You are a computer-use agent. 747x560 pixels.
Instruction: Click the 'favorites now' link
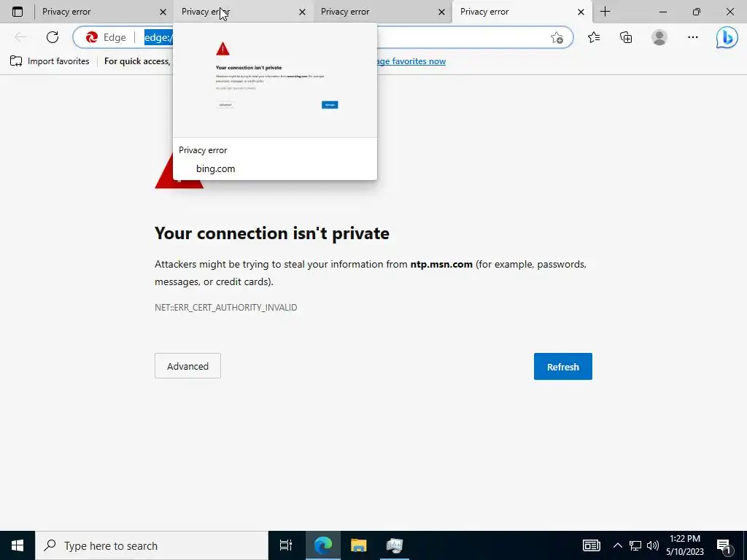[x=411, y=61]
